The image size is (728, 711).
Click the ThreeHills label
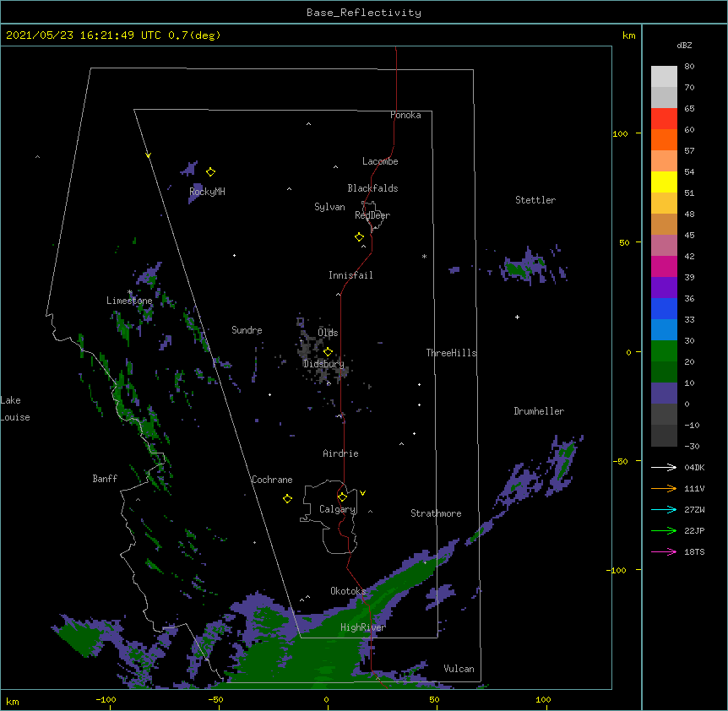[451, 353]
